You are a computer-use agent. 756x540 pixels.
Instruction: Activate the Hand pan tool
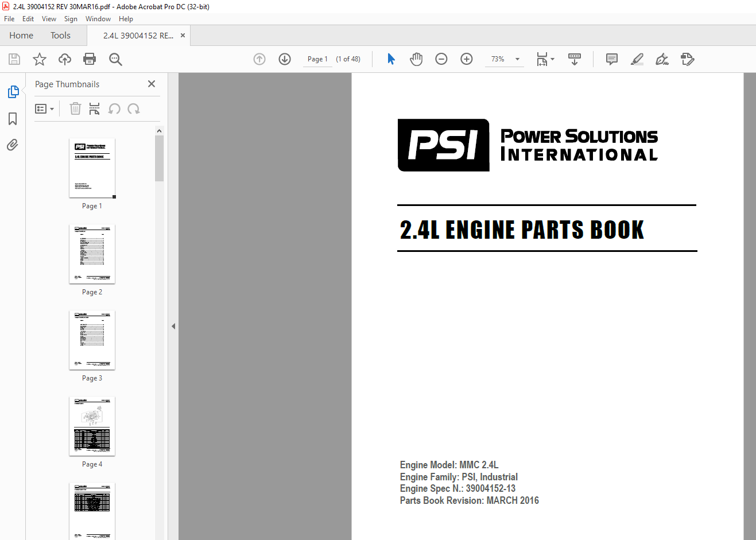(416, 59)
